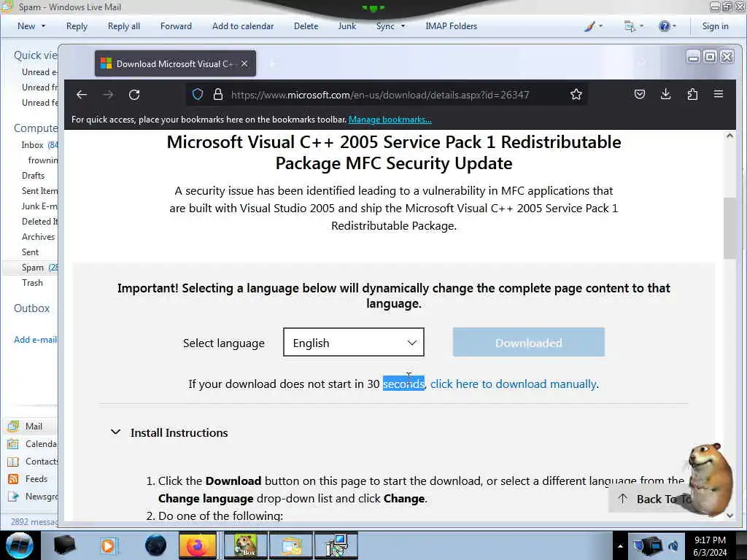Select the Trash folder in Live Mail
The width and height of the screenshot is (747, 560).
click(32, 283)
